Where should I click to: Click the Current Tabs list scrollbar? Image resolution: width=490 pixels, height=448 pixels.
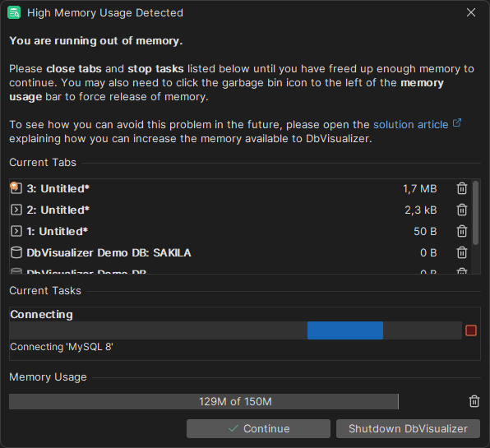pos(476,213)
